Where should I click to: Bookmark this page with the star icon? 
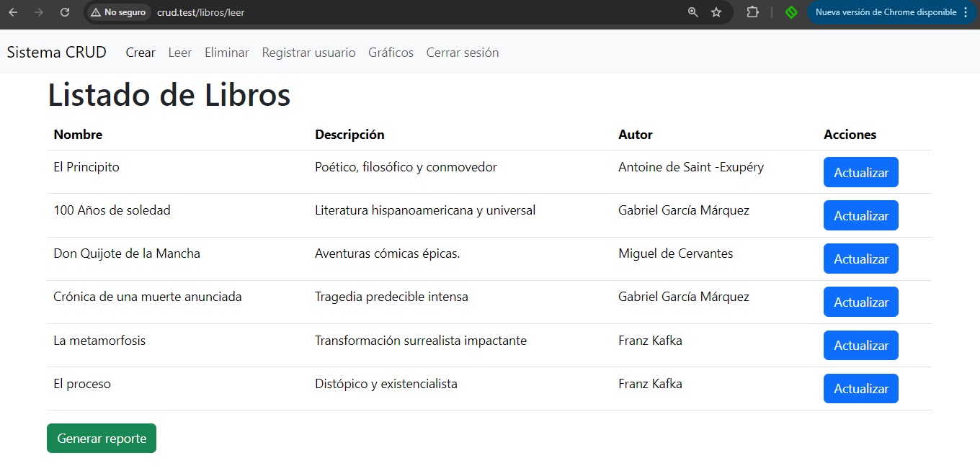pos(716,12)
